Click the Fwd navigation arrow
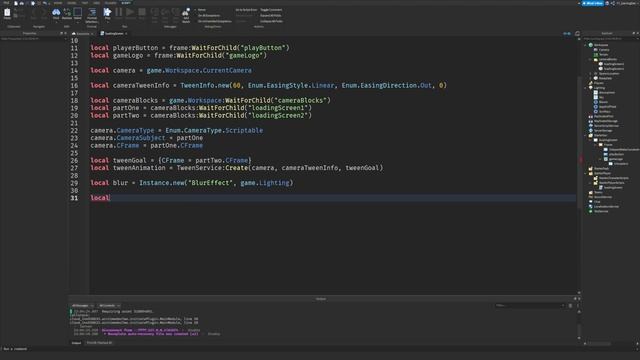 point(44,14)
